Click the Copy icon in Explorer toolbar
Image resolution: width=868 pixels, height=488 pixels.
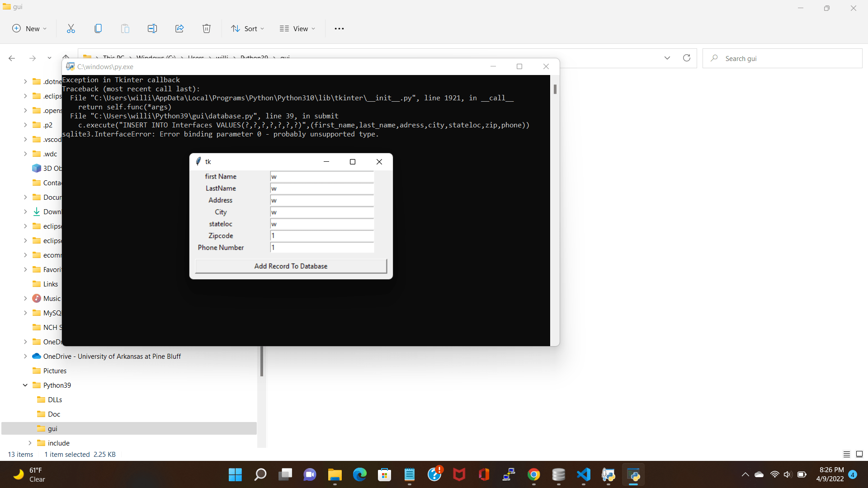[x=98, y=28]
